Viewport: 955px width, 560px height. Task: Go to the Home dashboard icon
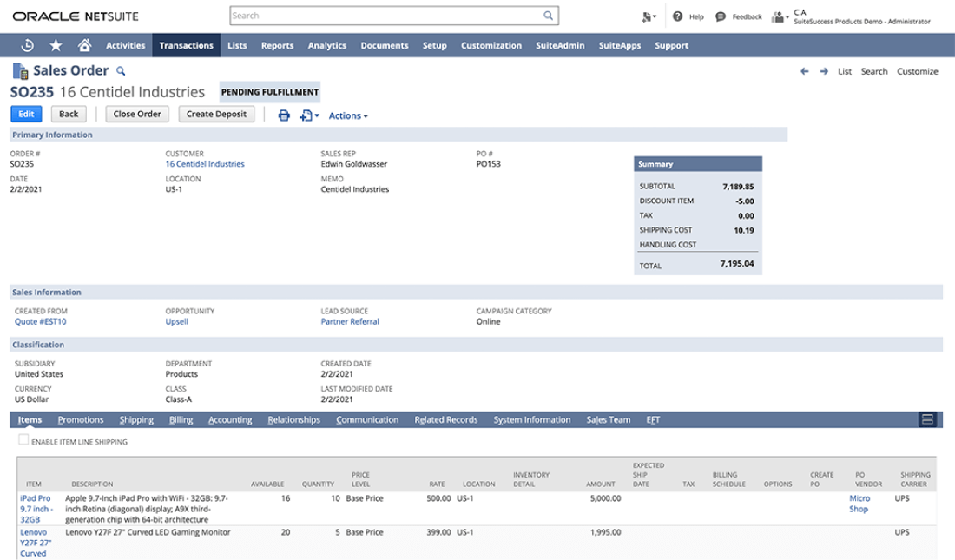(x=85, y=45)
